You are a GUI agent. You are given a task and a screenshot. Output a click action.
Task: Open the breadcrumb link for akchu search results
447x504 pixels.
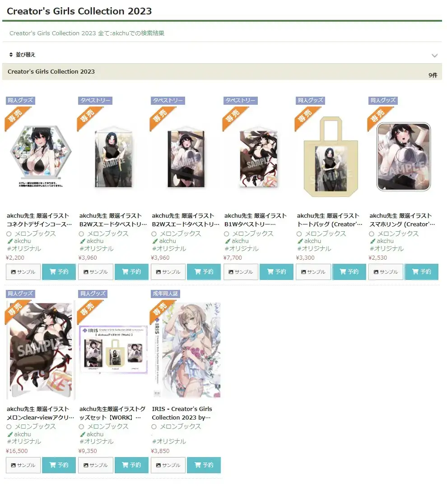point(87,33)
